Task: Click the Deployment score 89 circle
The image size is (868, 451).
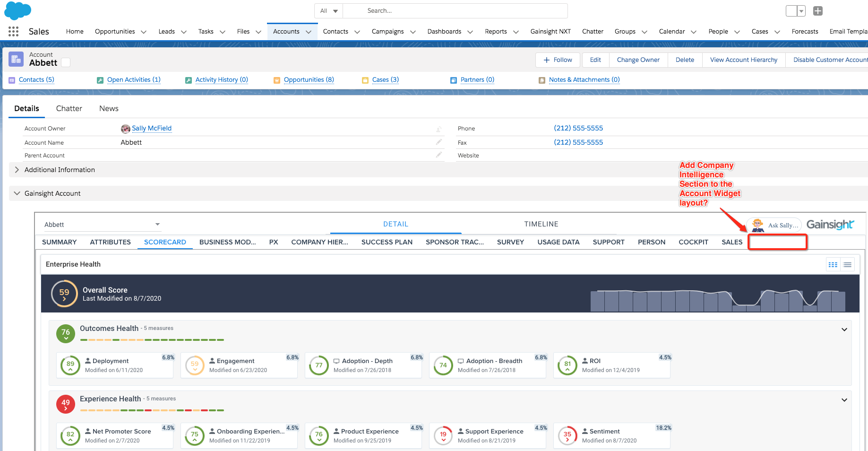Action: (x=70, y=365)
